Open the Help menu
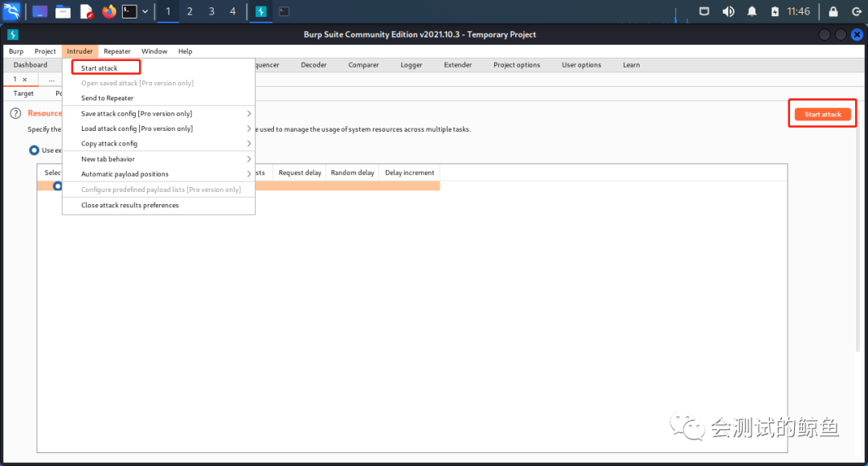 185,51
